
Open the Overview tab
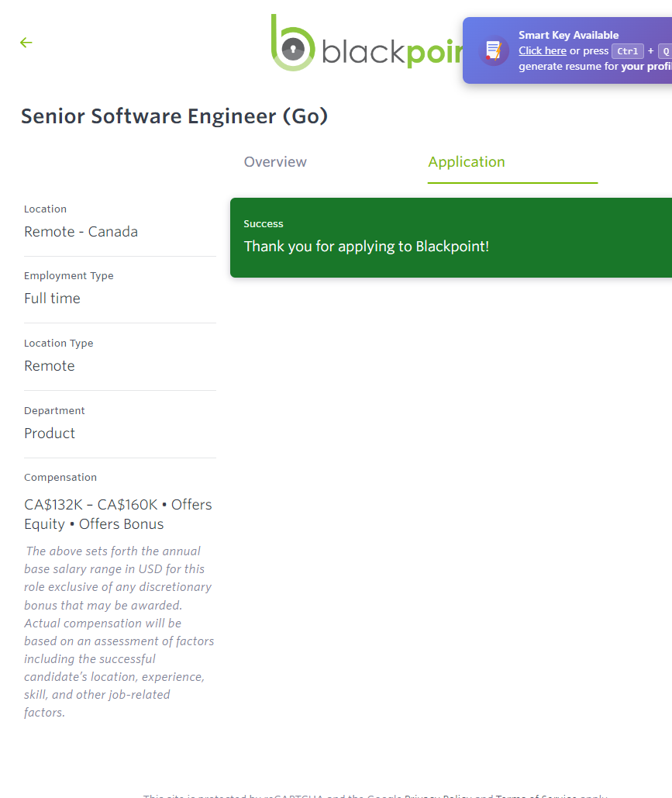click(275, 162)
